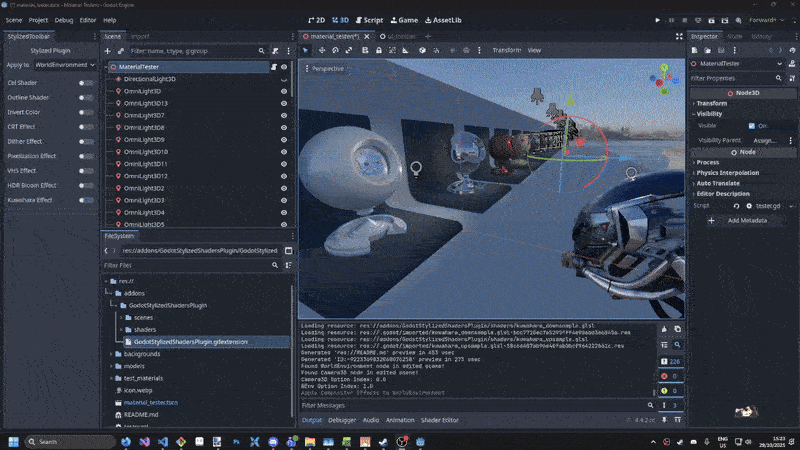Collapse the Visibility section in Inspector
The image size is (800, 450).
tap(709, 114)
